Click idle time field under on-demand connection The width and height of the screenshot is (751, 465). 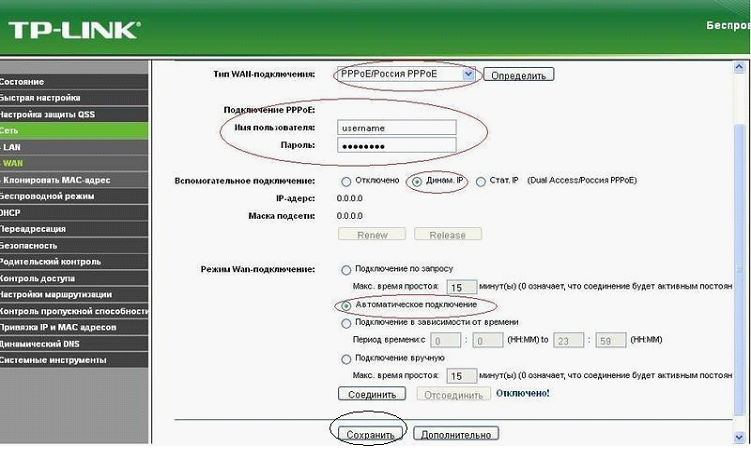pos(462,287)
